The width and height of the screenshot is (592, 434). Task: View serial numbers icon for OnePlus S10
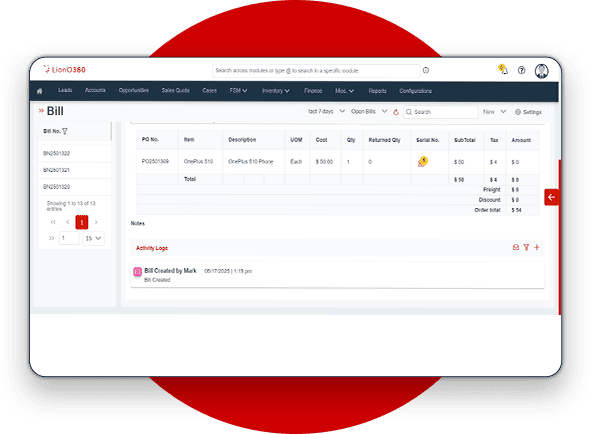(422, 162)
